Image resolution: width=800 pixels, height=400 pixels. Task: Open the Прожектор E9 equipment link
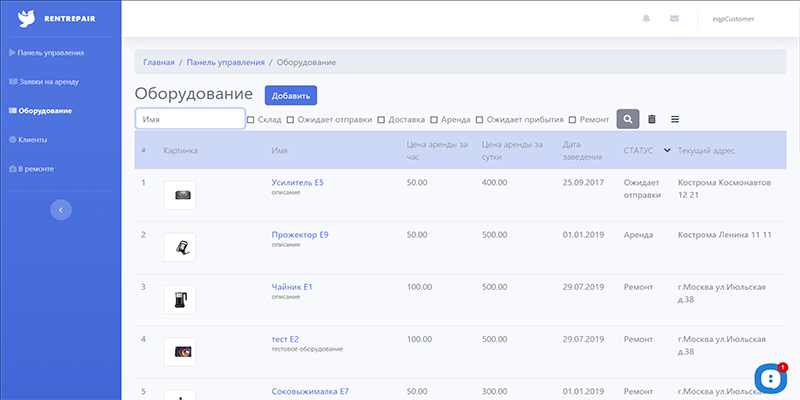[x=300, y=235]
